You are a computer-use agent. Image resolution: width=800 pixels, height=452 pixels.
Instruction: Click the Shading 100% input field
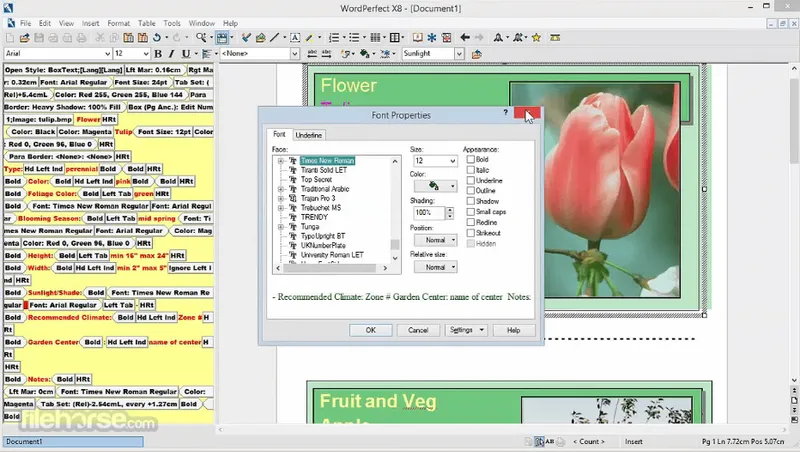429,213
